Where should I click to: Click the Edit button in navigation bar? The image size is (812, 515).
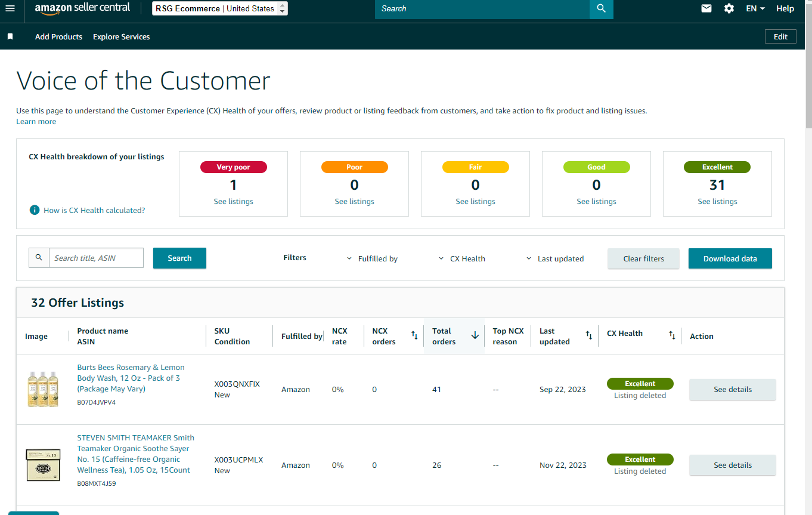click(780, 36)
